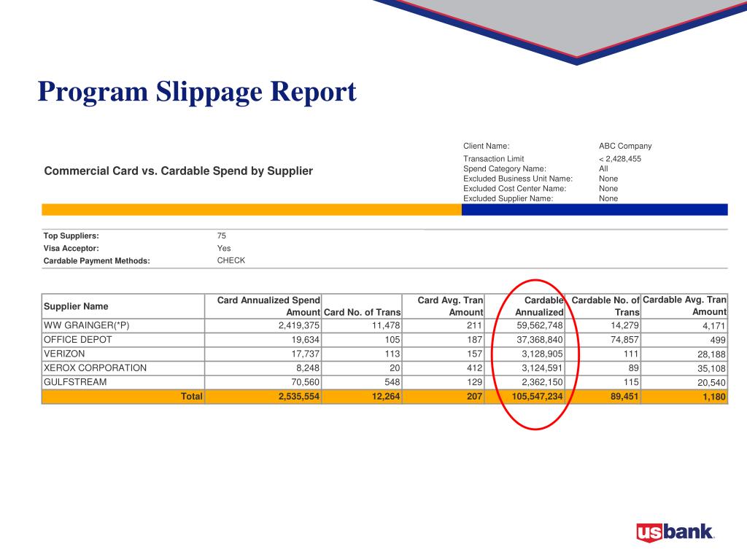This screenshot has height=560, width=747.
Task: Click Xerox cardable annualized 3,124,591
Action: [542, 368]
